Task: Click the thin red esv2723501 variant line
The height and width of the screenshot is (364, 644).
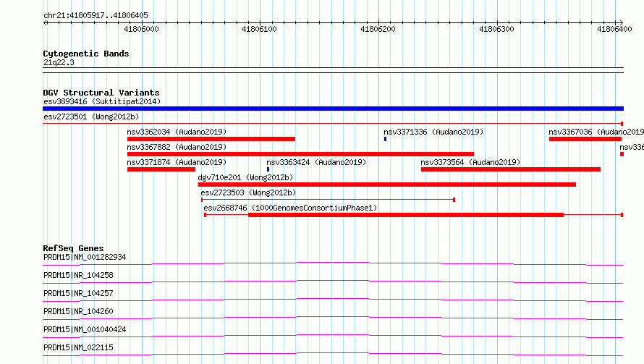Action: pyautogui.click(x=333, y=123)
